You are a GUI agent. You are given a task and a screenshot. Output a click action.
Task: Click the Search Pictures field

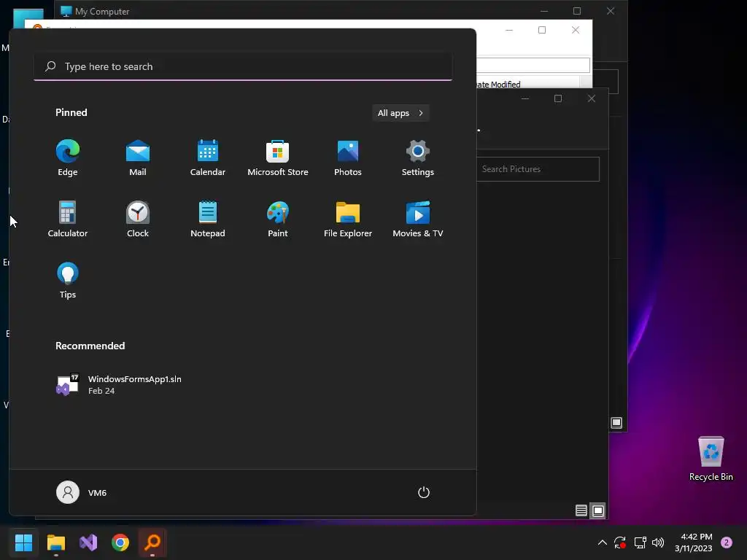click(538, 169)
